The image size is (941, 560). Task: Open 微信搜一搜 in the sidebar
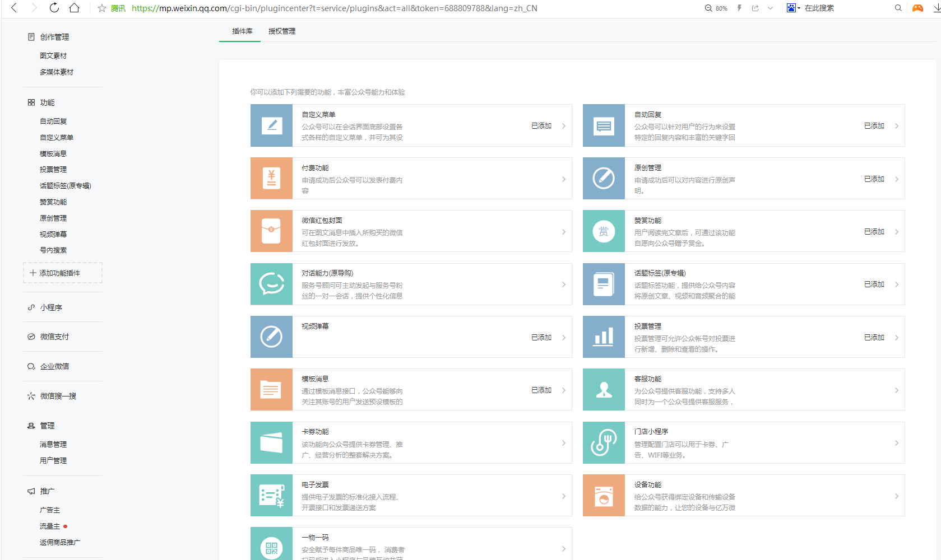click(x=58, y=396)
